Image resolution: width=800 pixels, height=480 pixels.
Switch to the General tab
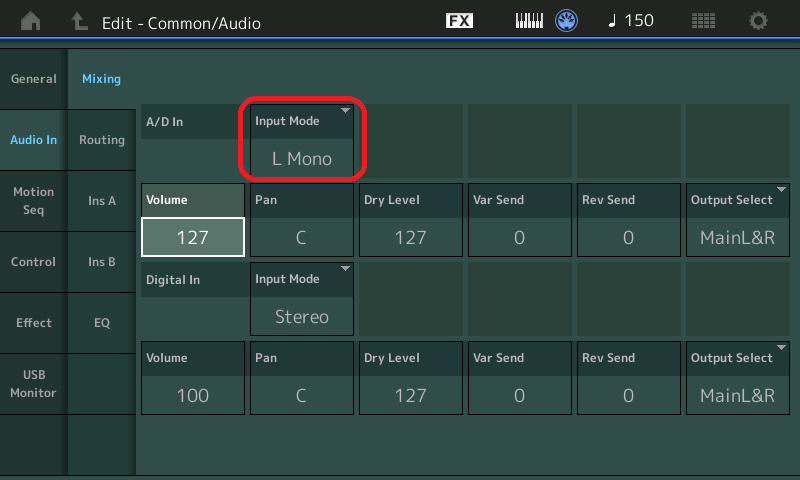(33, 79)
